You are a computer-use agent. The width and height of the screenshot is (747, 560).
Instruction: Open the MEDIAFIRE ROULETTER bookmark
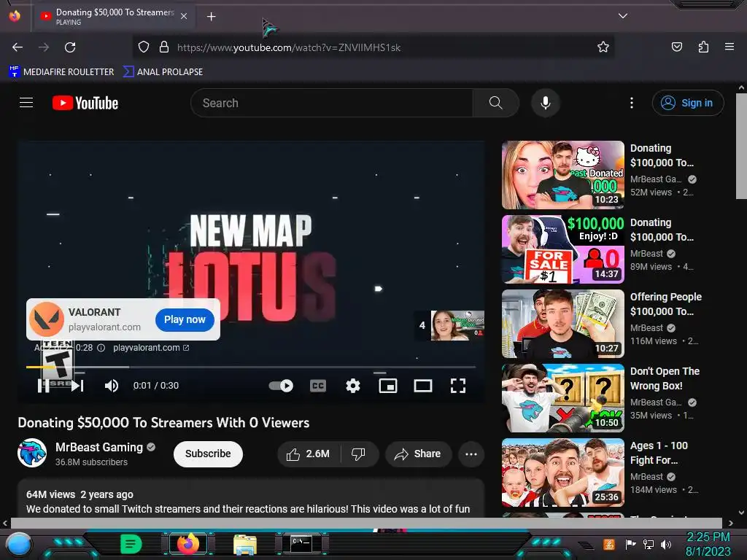61,72
